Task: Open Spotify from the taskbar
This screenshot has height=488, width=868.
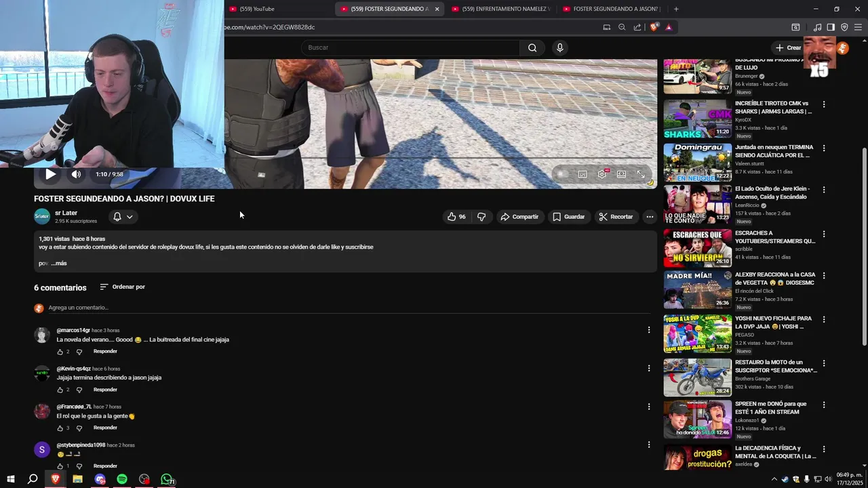Action: (122, 479)
